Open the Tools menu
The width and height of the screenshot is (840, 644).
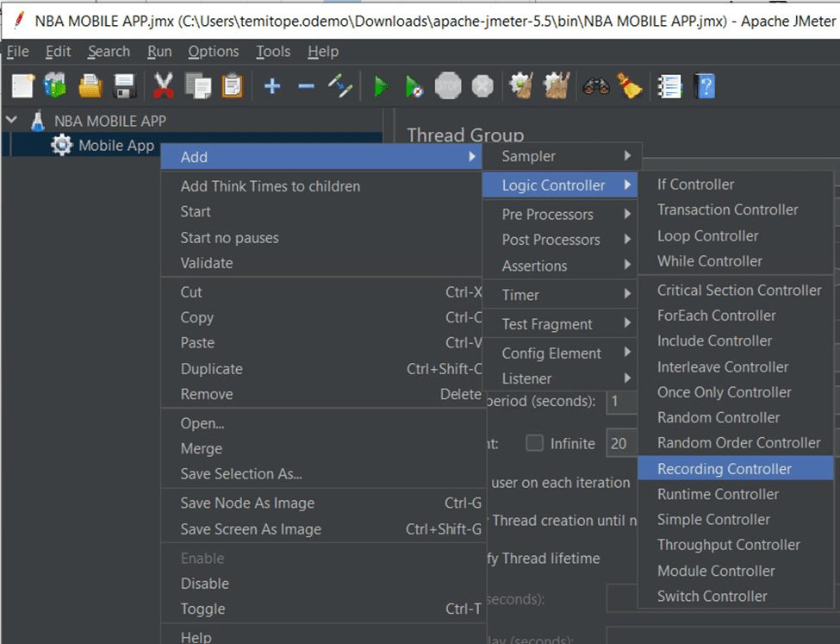pos(273,52)
